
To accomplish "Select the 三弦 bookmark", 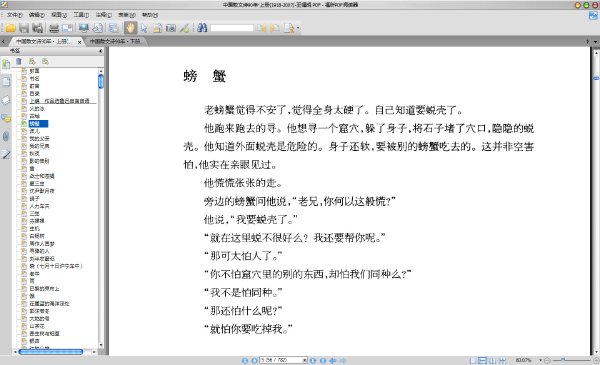I will pos(34,213).
